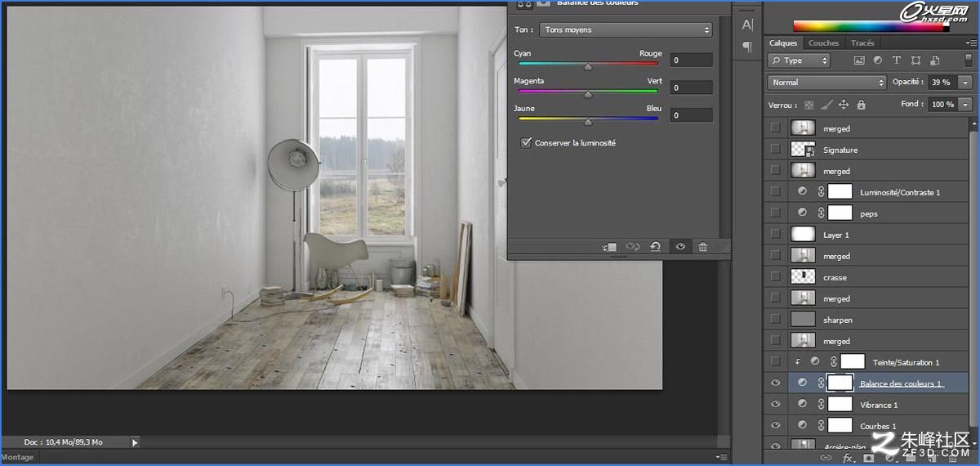Screen dimensions: 980x466
Task: Open the Montage panel menu at bottom
Action: 721,457
